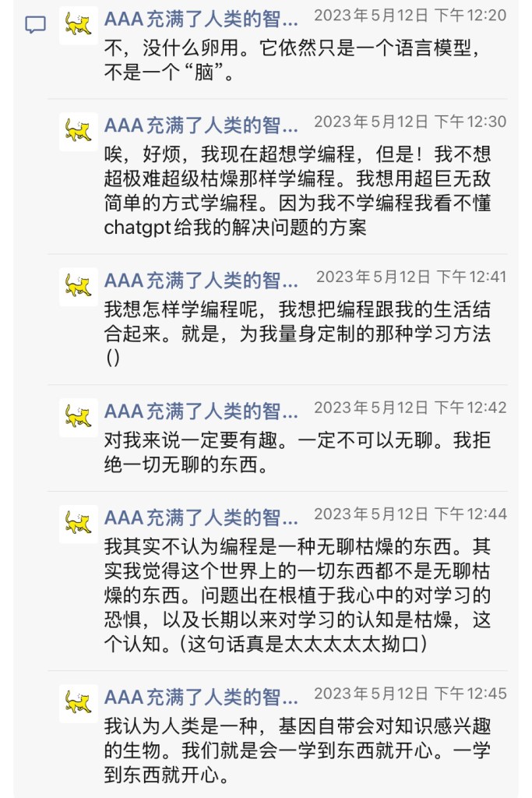Image resolution: width=532 pixels, height=798 pixels.
Task: Click the timestamp 下午 12:20
Action: [x=410, y=16]
